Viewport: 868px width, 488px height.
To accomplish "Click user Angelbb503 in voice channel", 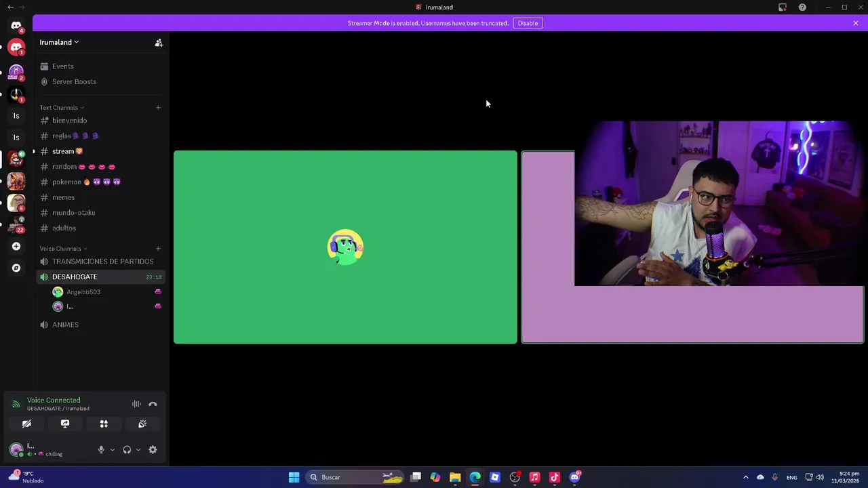I will (x=106, y=292).
